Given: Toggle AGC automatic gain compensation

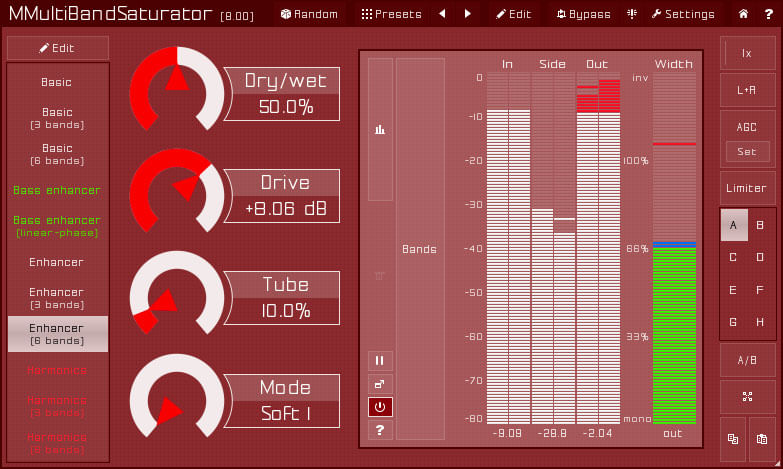Looking at the screenshot, I should 747,127.
